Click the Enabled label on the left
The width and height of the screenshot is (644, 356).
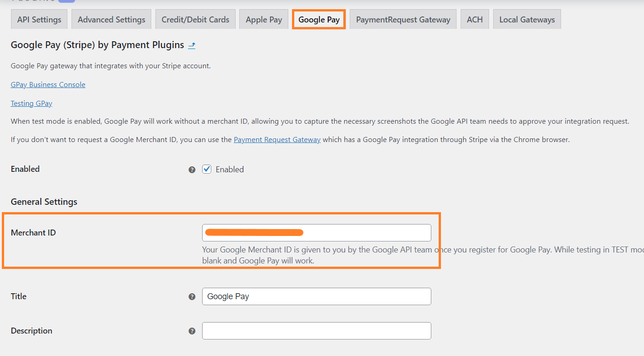coord(25,169)
